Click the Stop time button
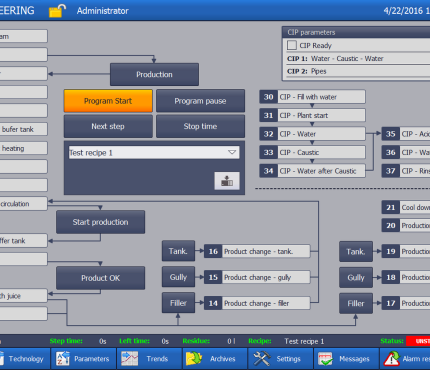 [x=200, y=126]
